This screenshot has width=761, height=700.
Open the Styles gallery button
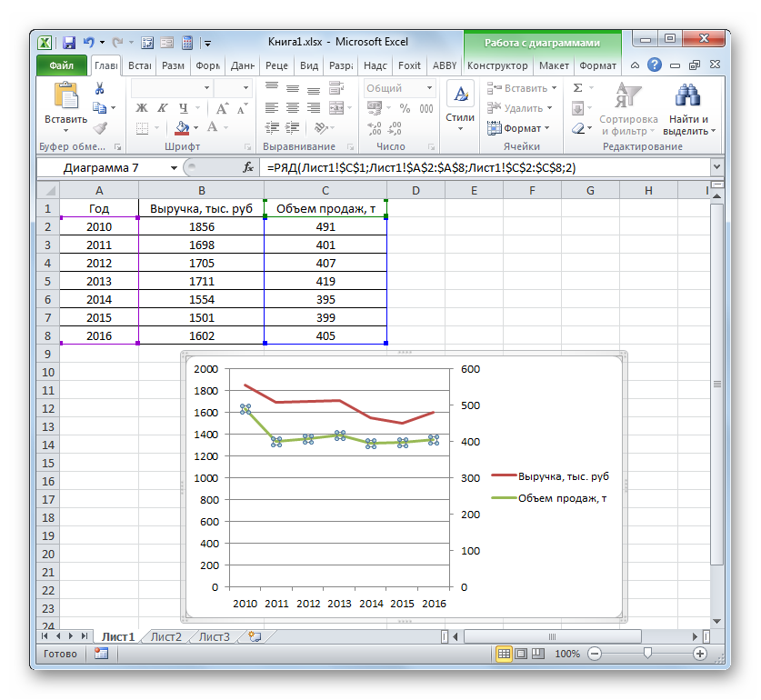[460, 107]
